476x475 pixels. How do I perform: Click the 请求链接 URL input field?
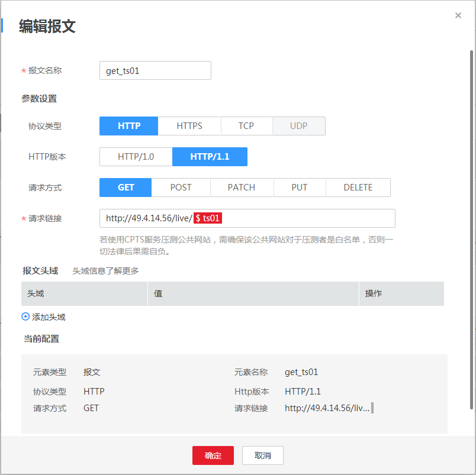tap(247, 218)
